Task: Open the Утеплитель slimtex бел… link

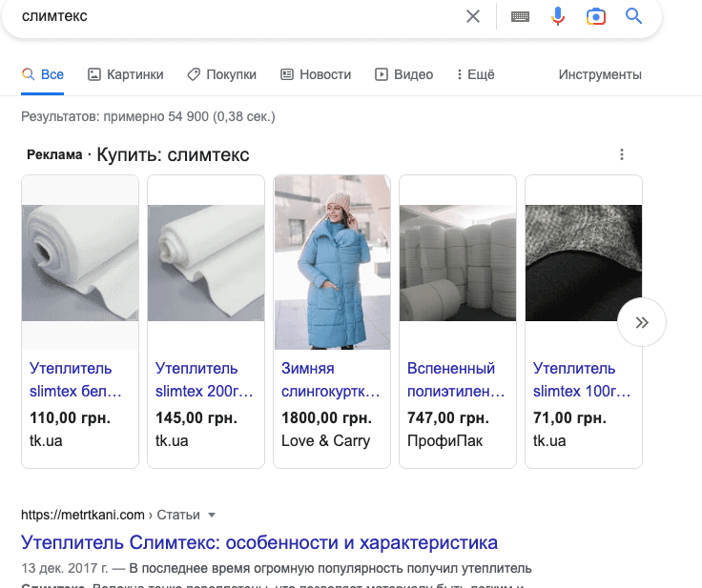Action: click(x=75, y=379)
